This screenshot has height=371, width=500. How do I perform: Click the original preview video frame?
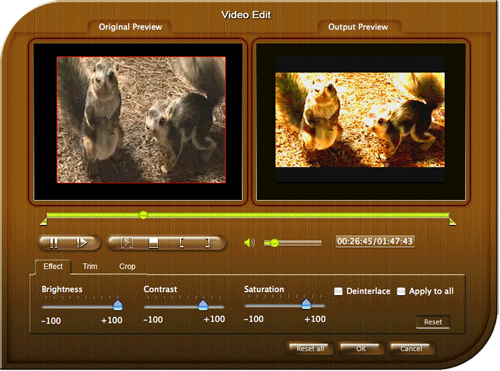coord(141,120)
